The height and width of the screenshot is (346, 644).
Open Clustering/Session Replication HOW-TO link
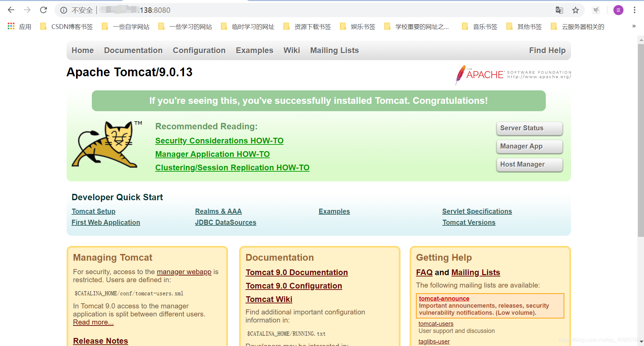point(232,168)
